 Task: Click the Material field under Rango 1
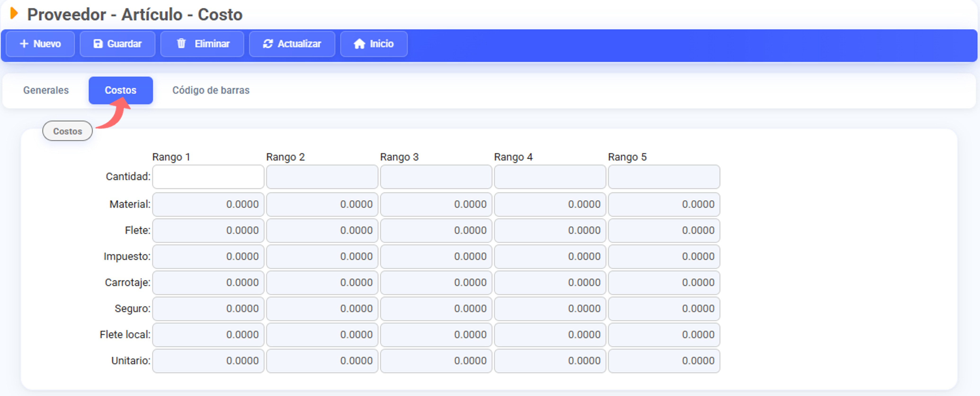coord(208,205)
